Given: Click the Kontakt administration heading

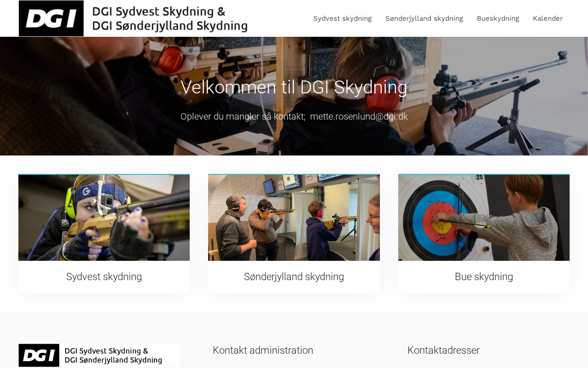Looking at the screenshot, I should point(263,350).
